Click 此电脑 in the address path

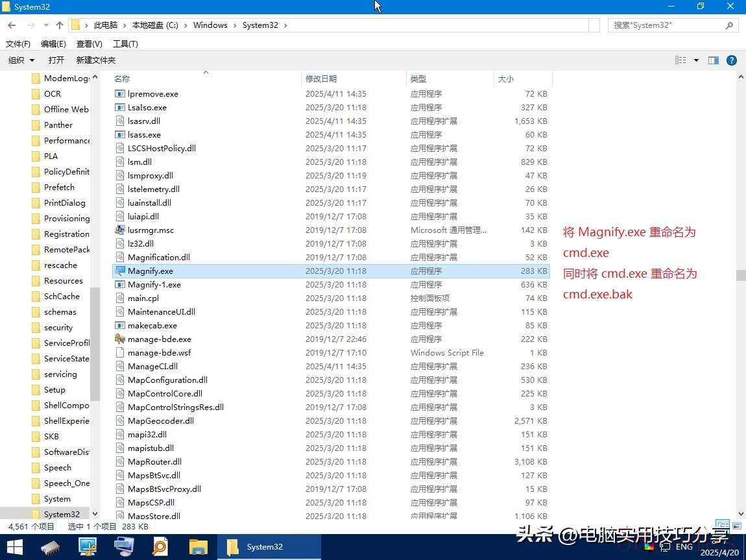click(x=106, y=25)
